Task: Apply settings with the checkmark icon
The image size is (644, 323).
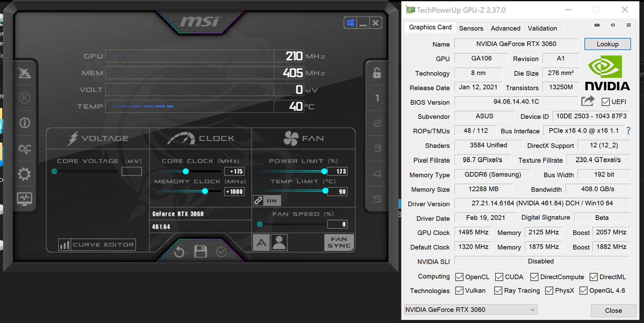Action: (221, 252)
